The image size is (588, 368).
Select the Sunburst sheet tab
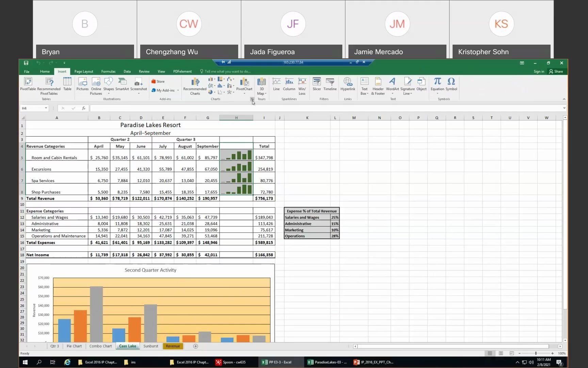(x=151, y=346)
